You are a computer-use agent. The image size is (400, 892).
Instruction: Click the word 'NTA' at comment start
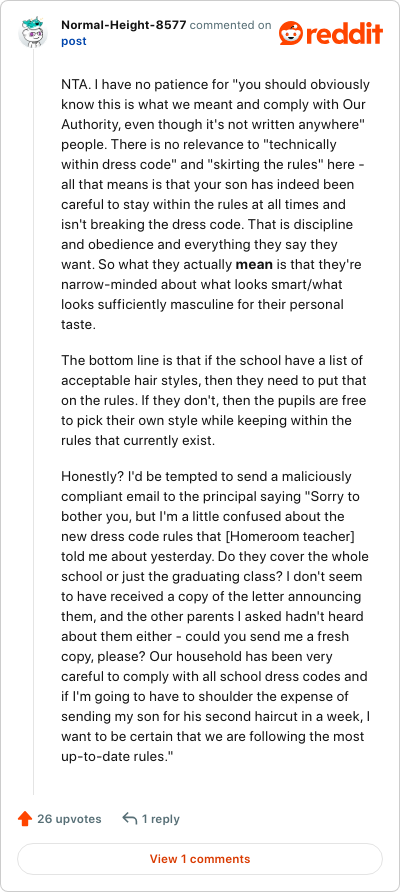[x=72, y=85]
